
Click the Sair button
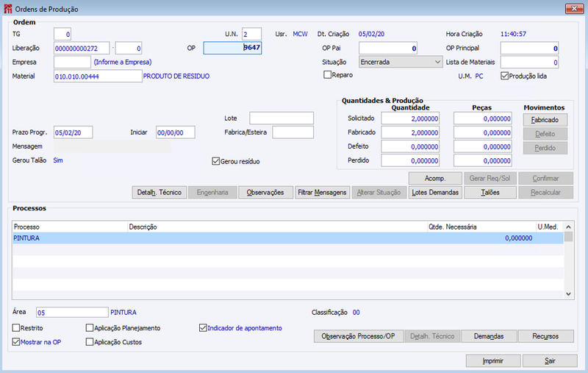550,360
